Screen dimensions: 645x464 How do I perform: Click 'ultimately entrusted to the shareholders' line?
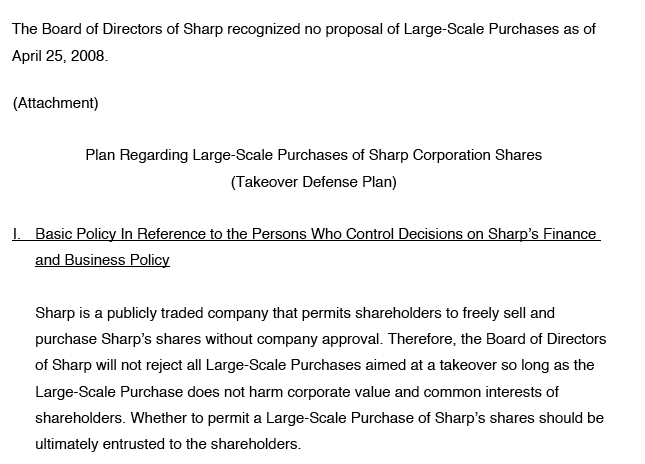click(x=168, y=444)
